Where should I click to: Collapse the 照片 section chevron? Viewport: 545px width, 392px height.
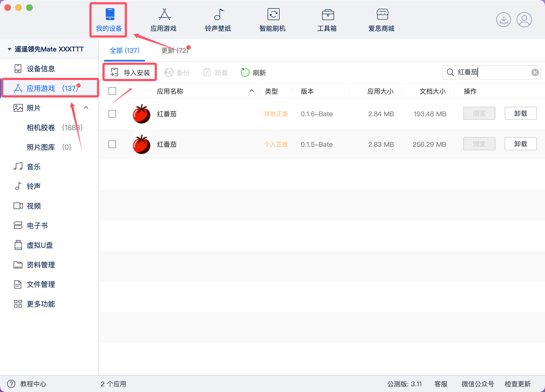pyautogui.click(x=86, y=108)
